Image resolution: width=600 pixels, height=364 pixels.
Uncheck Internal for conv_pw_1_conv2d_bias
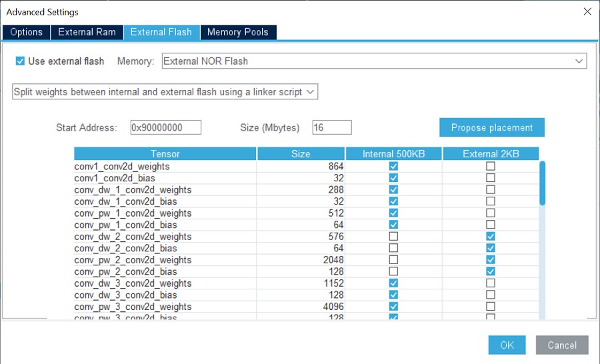pyautogui.click(x=393, y=225)
